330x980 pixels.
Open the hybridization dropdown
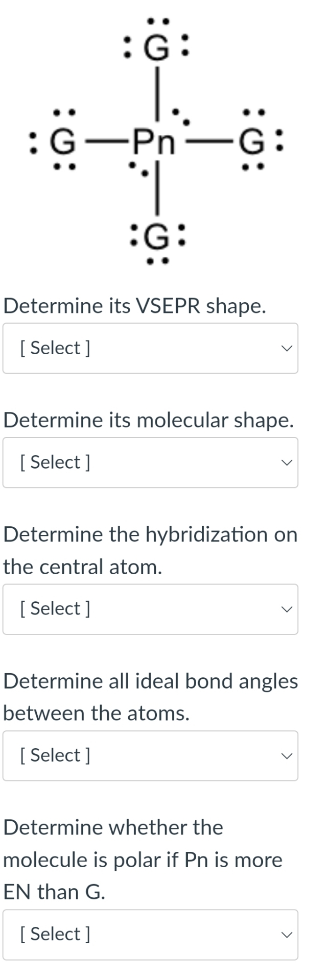151,608
